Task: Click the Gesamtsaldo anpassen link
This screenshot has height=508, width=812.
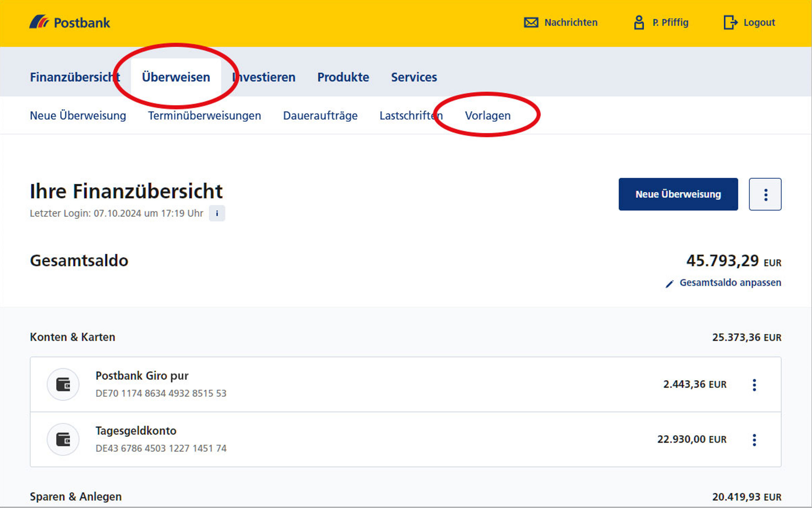Action: (x=730, y=283)
